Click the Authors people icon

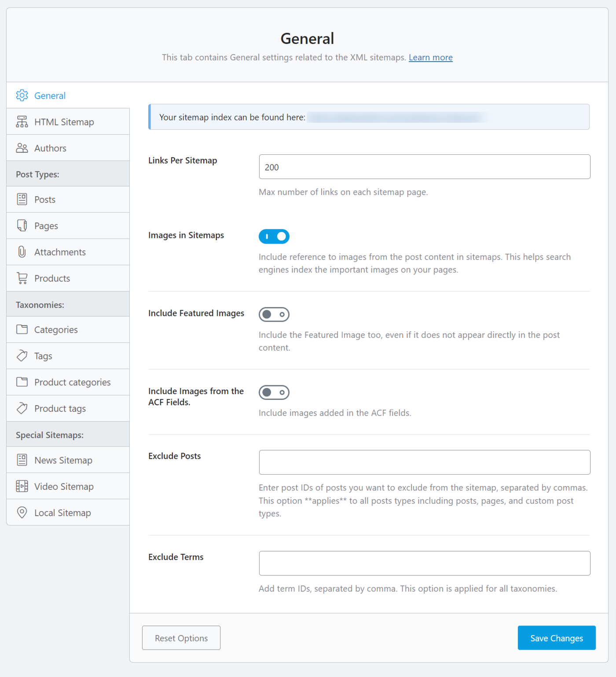point(22,148)
